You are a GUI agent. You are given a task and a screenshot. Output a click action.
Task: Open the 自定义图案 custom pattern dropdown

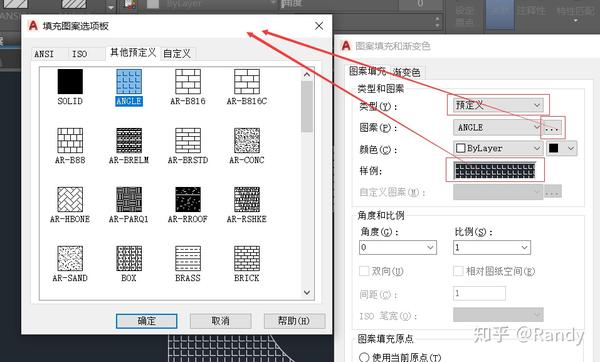[498, 192]
